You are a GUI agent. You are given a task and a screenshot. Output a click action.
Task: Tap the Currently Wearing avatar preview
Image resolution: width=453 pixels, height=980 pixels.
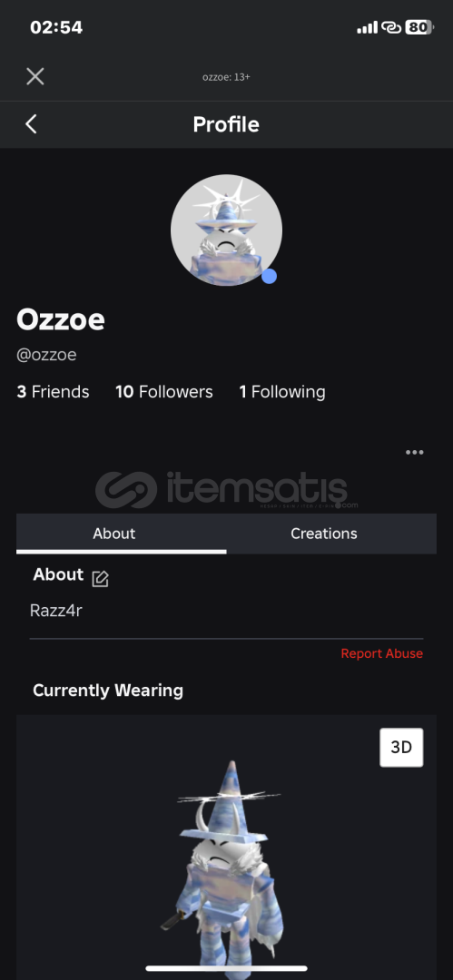tap(227, 847)
